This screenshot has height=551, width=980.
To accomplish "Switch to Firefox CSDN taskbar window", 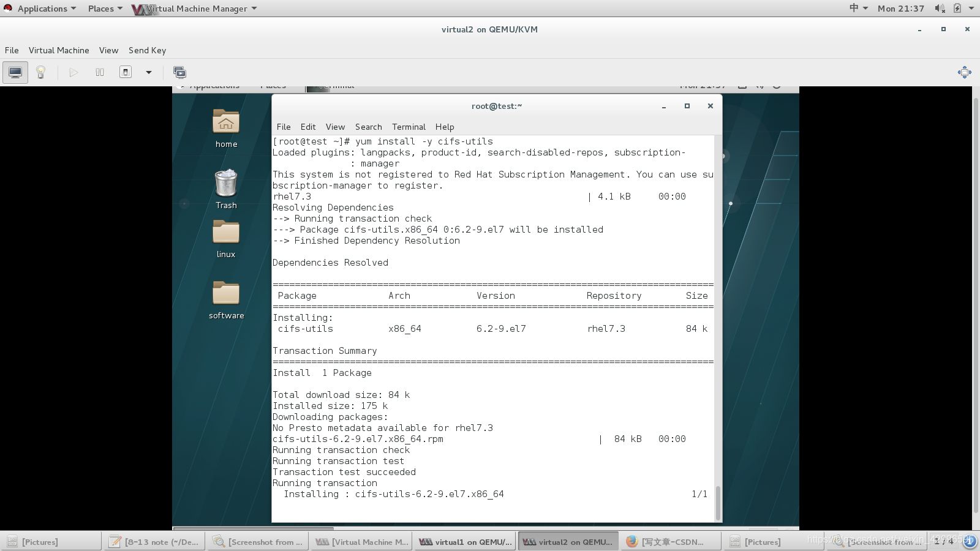I will coord(672,542).
